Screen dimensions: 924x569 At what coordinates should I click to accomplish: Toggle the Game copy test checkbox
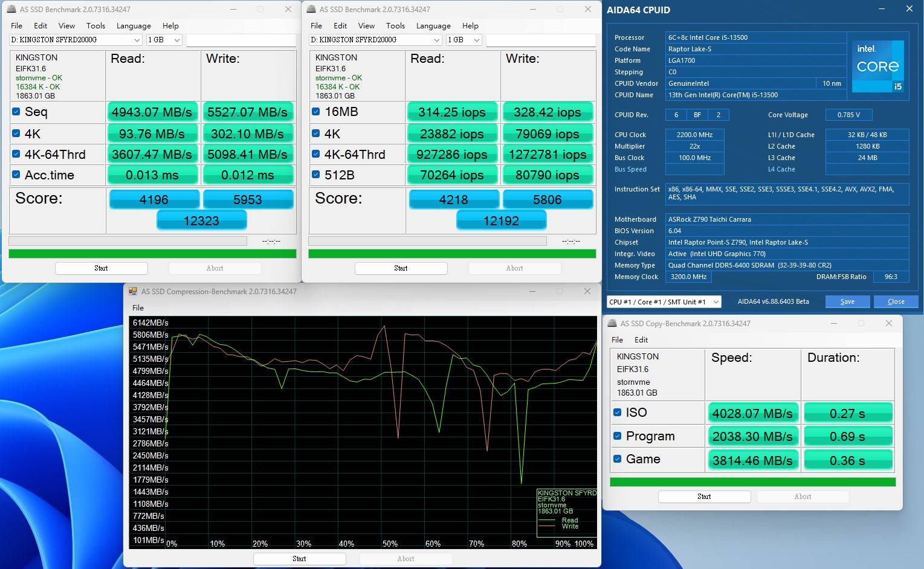tap(618, 459)
